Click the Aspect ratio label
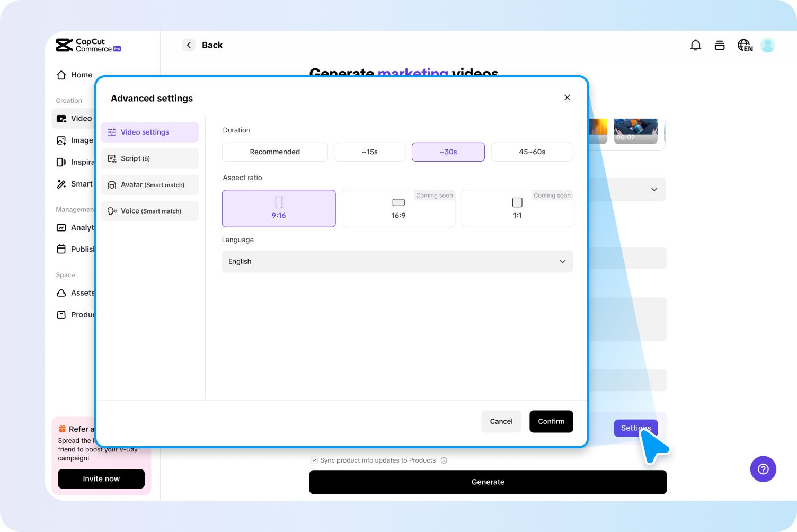Screen dimensions: 797x532 click(x=242, y=178)
